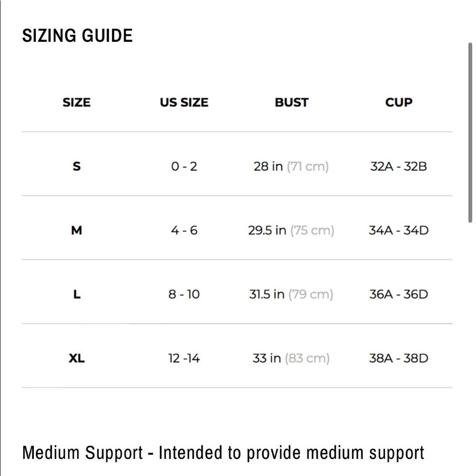Select the M size row label

click(x=77, y=230)
